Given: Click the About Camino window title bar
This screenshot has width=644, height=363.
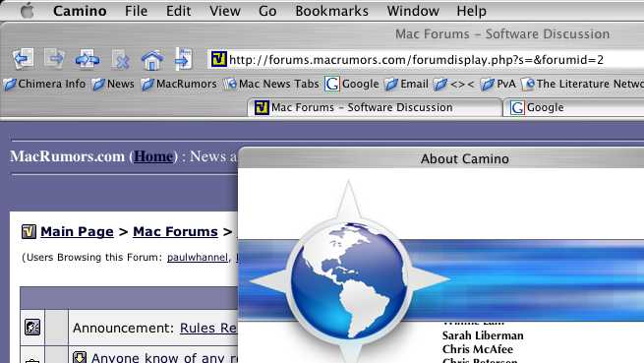Looking at the screenshot, I should pos(441,158).
